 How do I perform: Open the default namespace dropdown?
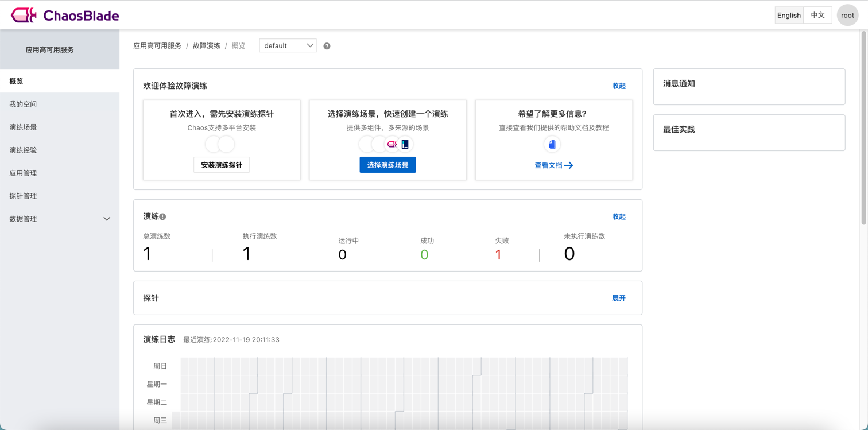[x=288, y=46]
